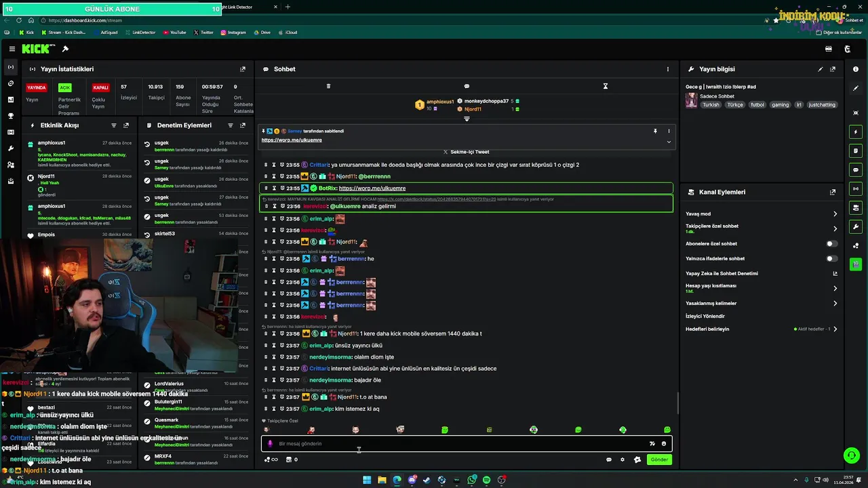Pop out the Kanal Eylemleri panel

[x=833, y=192]
